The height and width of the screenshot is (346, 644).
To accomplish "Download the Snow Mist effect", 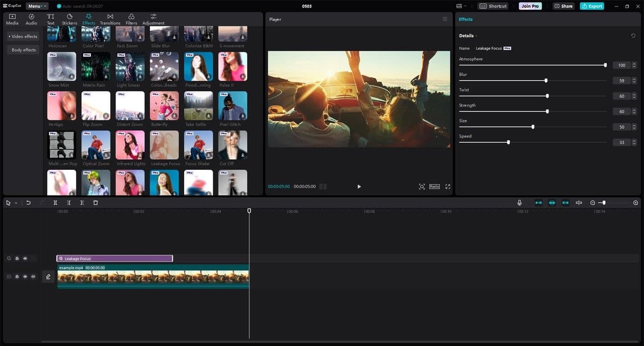I will coord(71,76).
